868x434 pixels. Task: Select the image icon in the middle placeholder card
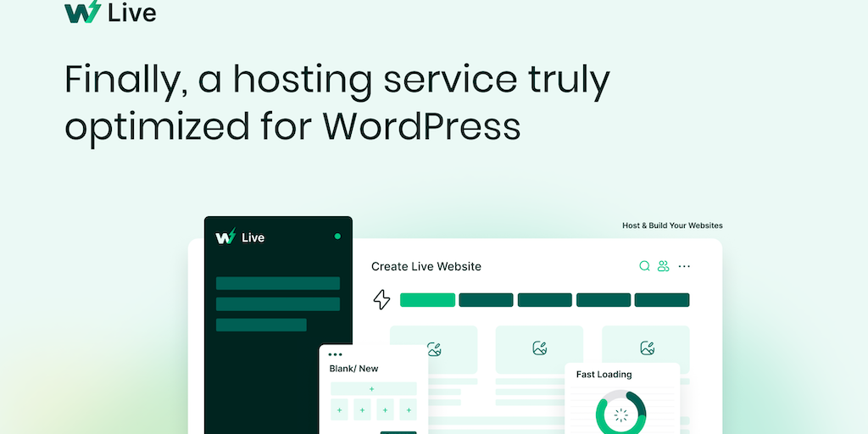[x=540, y=348]
